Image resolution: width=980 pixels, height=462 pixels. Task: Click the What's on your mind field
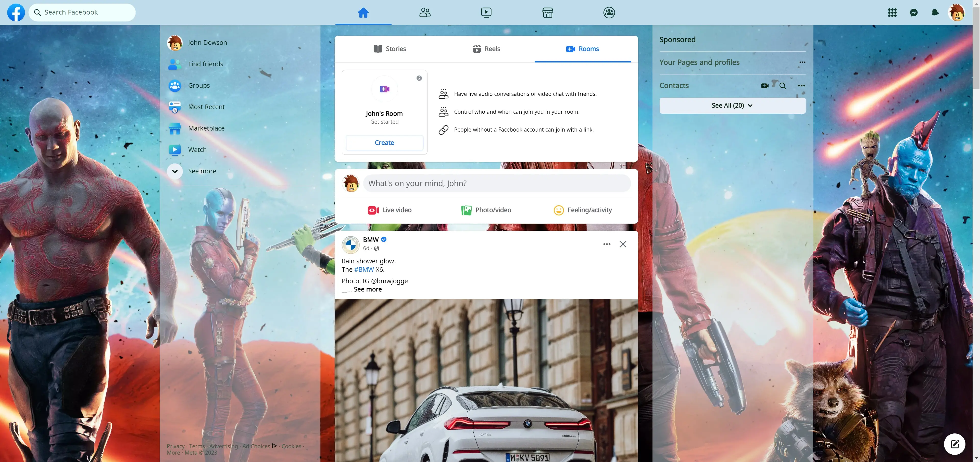point(496,183)
